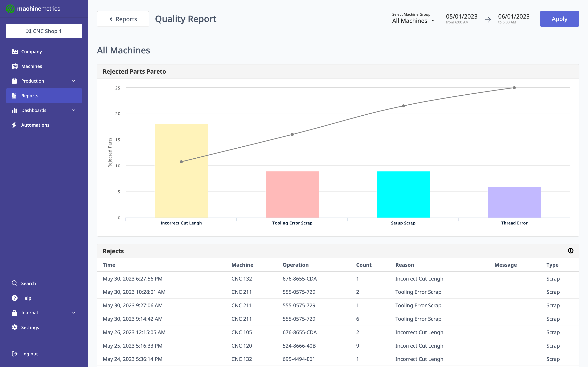Click the Rejects table download icon
588x367 pixels.
[570, 251]
